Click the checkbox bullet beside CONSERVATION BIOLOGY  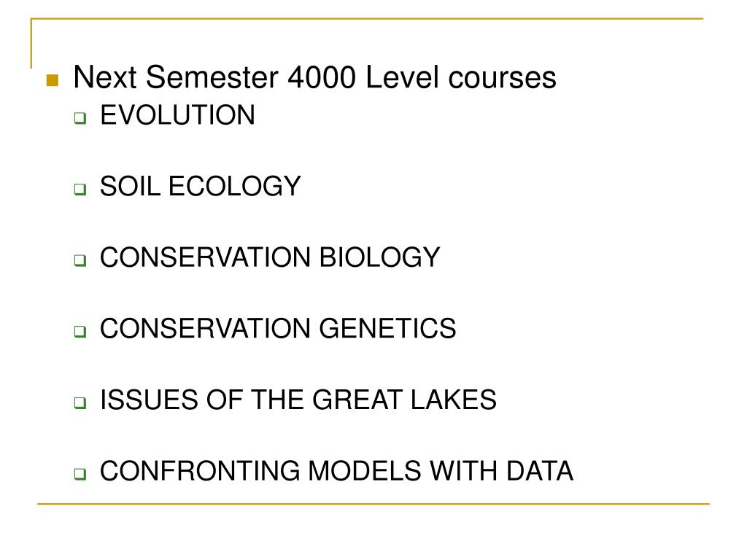80,260
